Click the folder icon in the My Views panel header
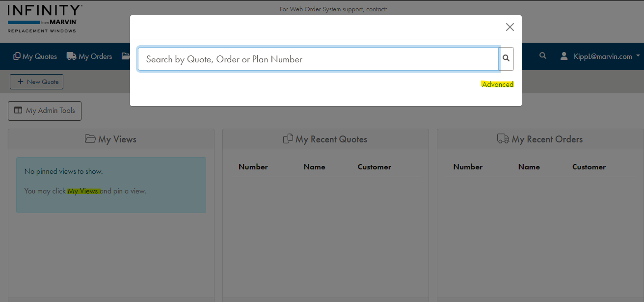Viewport: 644px width, 302px height. [90, 139]
